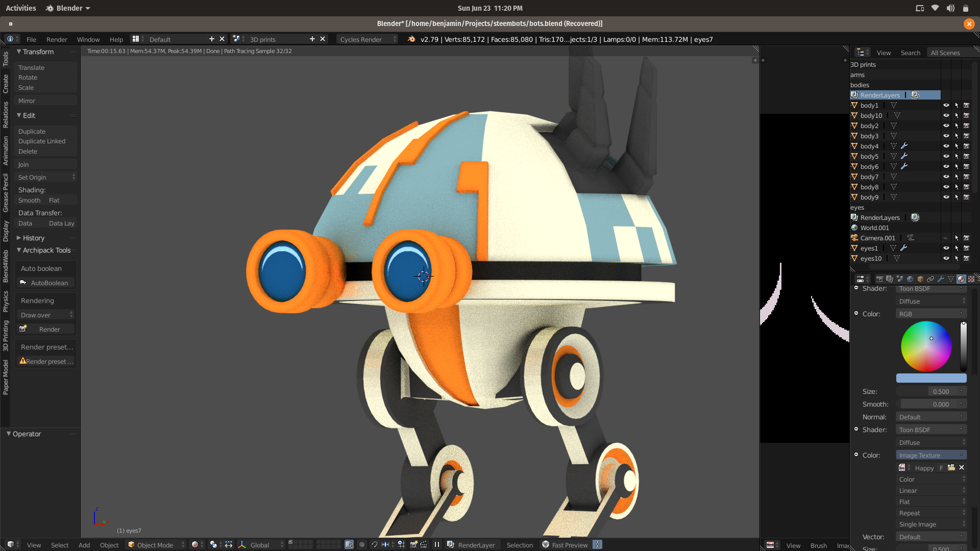Select the RenderLayers row under bodies
Image resolution: width=980 pixels, height=551 pixels.
point(895,95)
